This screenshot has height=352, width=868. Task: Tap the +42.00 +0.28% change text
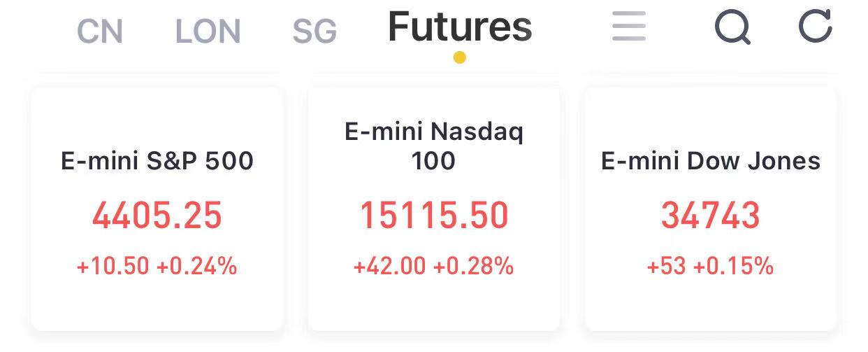tap(434, 266)
